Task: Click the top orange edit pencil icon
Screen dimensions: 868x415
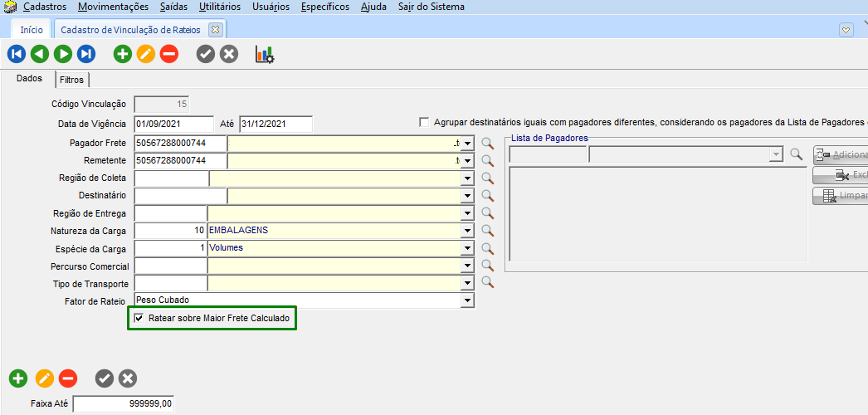Action: click(x=146, y=55)
